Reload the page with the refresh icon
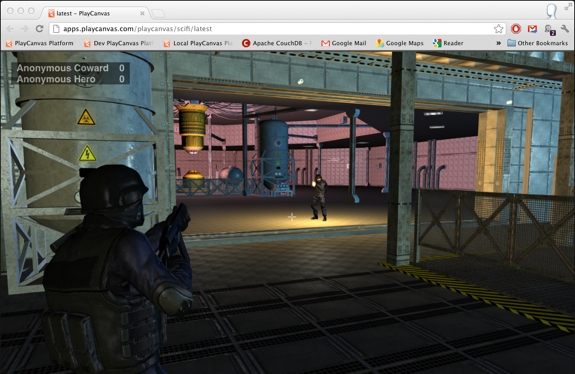Screen dimensions: 575x374 [x=40, y=29]
